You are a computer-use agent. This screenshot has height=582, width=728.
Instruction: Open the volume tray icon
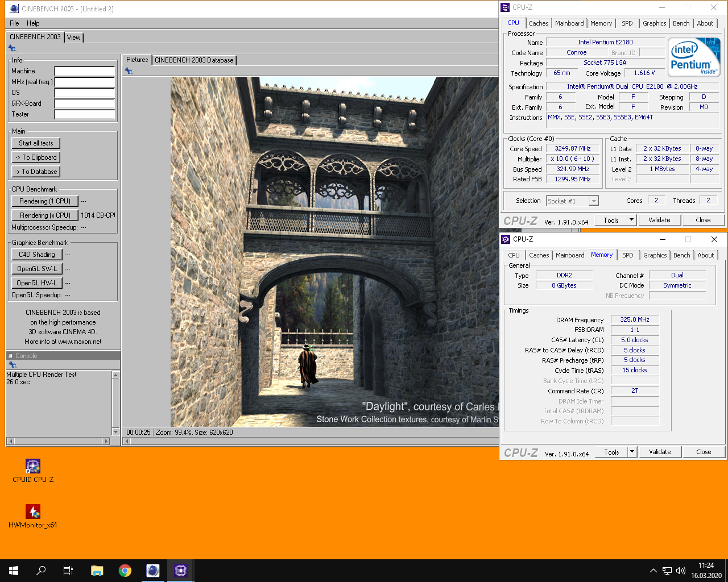tap(681, 571)
